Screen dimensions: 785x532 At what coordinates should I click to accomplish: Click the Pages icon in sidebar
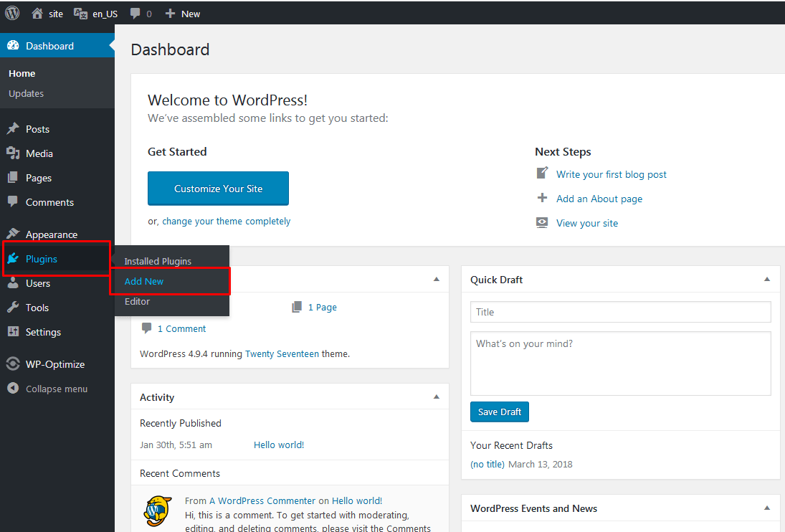pos(13,177)
